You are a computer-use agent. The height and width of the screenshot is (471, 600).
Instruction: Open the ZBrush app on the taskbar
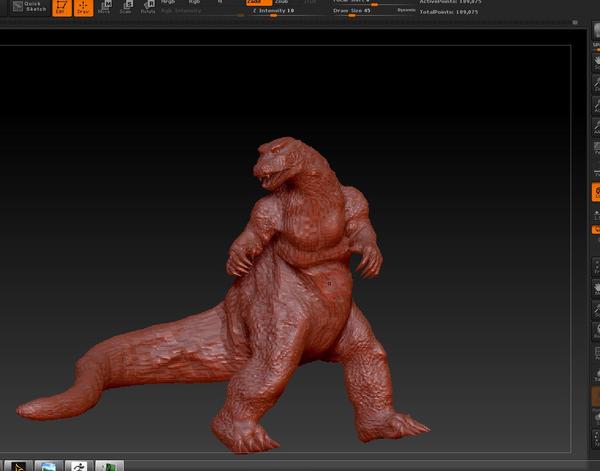18,466
